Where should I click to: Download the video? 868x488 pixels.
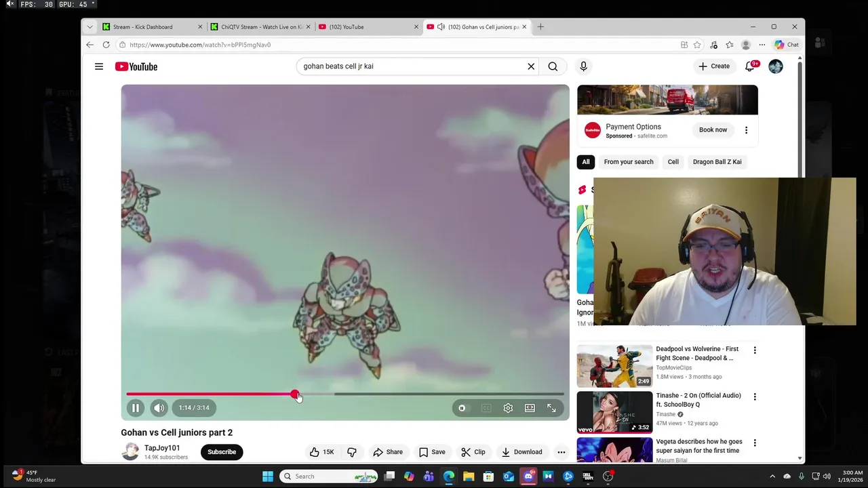(521, 452)
